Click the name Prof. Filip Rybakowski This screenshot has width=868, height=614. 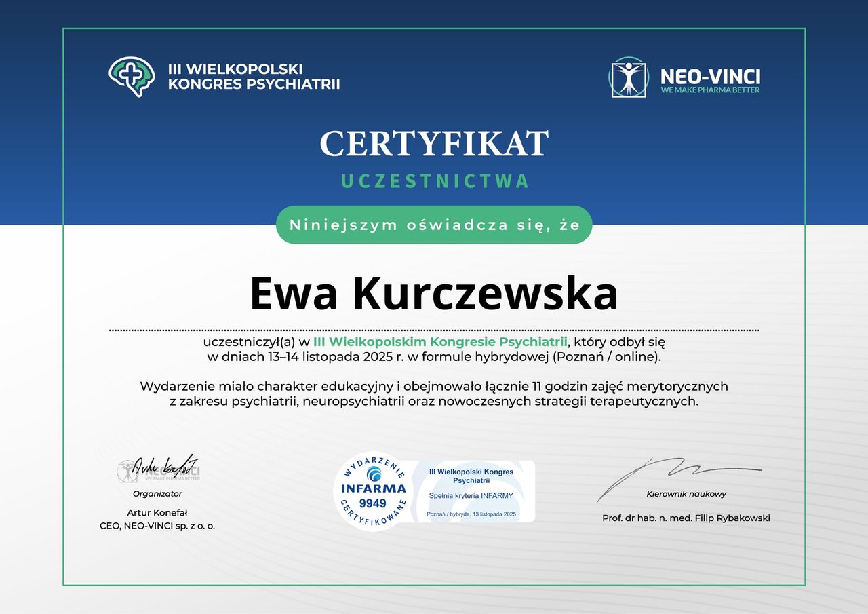pyautogui.click(x=686, y=518)
